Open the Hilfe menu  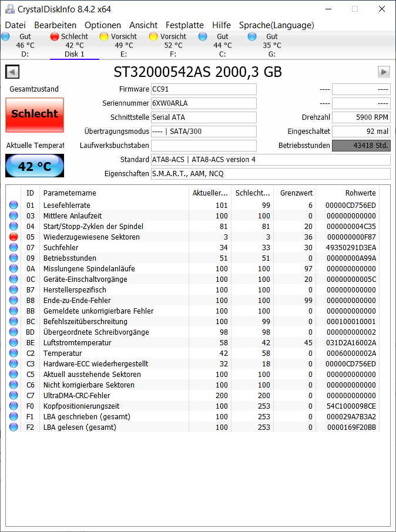click(x=222, y=25)
